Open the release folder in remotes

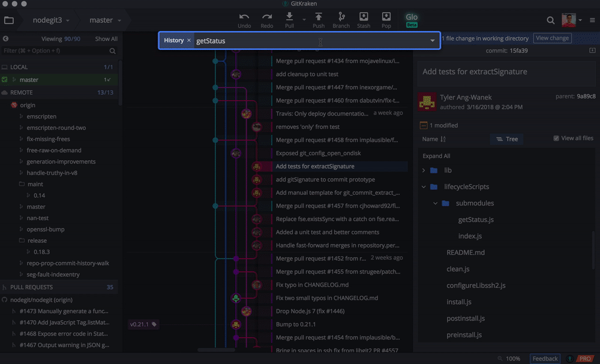tap(37, 240)
